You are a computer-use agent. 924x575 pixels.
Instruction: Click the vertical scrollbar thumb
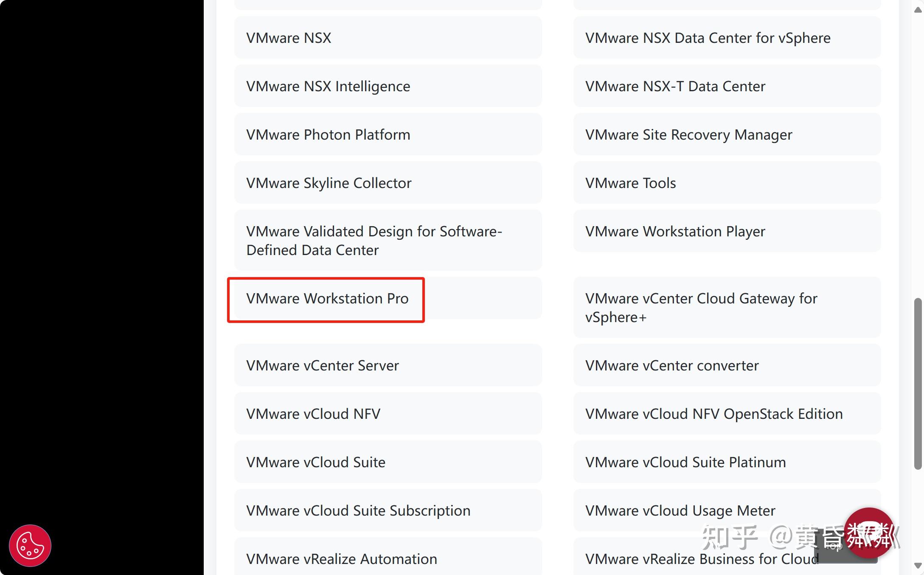pos(918,383)
